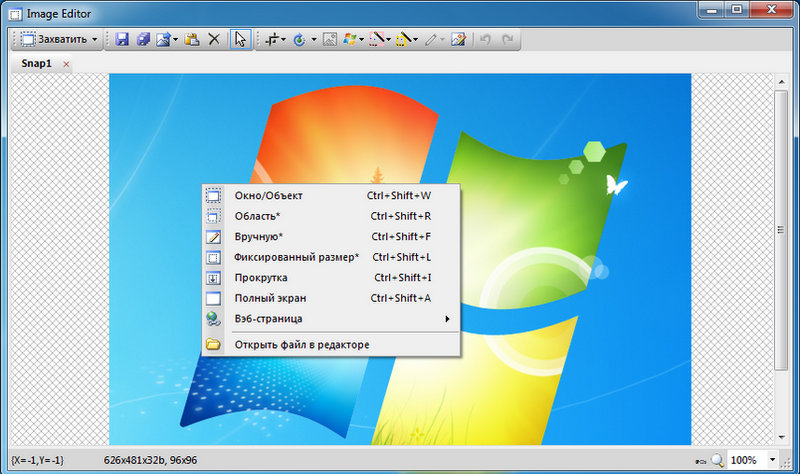The height and width of the screenshot is (474, 800).
Task: Open the Вэб-страница submenu
Action: (331, 319)
